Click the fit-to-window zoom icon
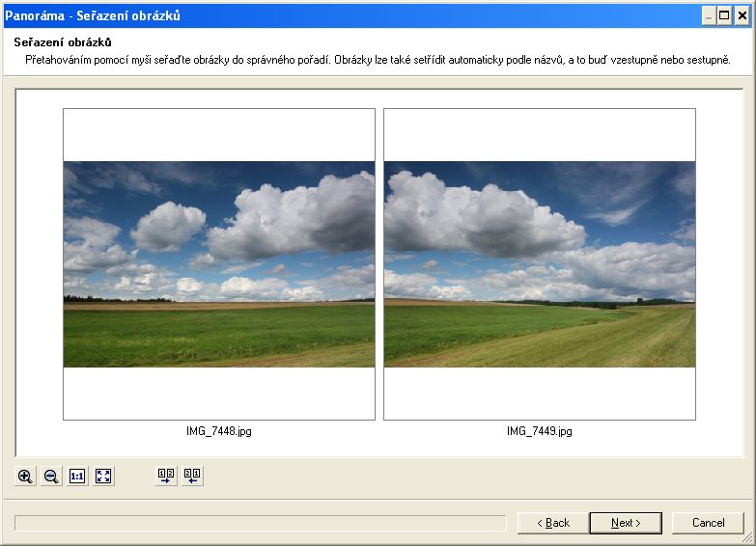 click(103, 477)
